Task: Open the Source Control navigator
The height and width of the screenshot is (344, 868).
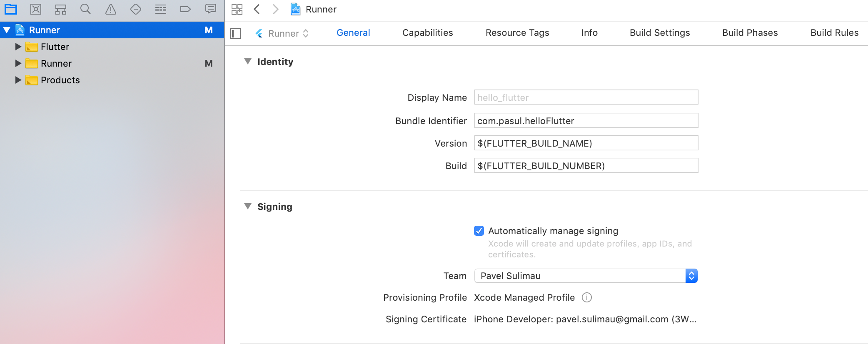Action: [x=36, y=9]
